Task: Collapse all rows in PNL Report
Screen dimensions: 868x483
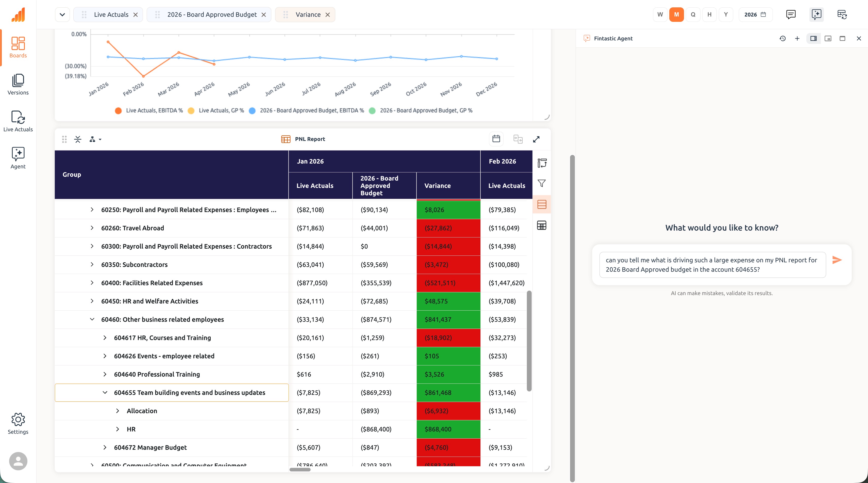Action: coord(77,139)
